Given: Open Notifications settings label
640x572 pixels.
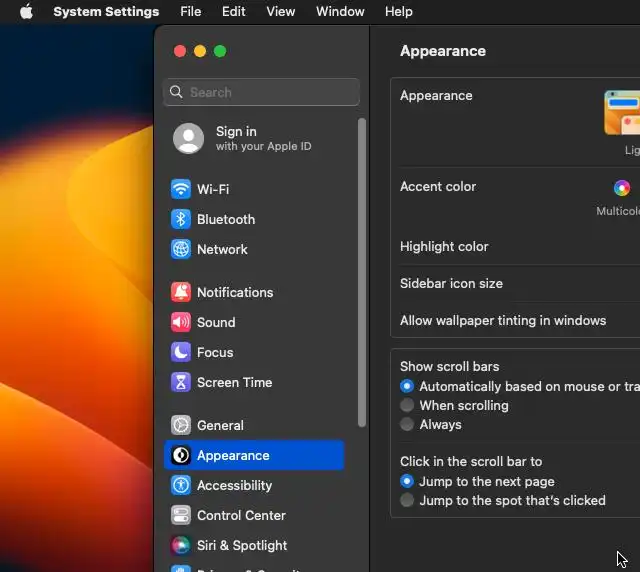Looking at the screenshot, I should [235, 292].
